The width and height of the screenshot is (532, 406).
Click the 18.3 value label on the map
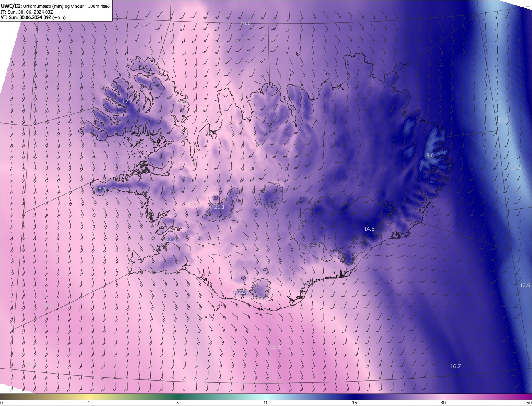pyautogui.click(x=101, y=189)
